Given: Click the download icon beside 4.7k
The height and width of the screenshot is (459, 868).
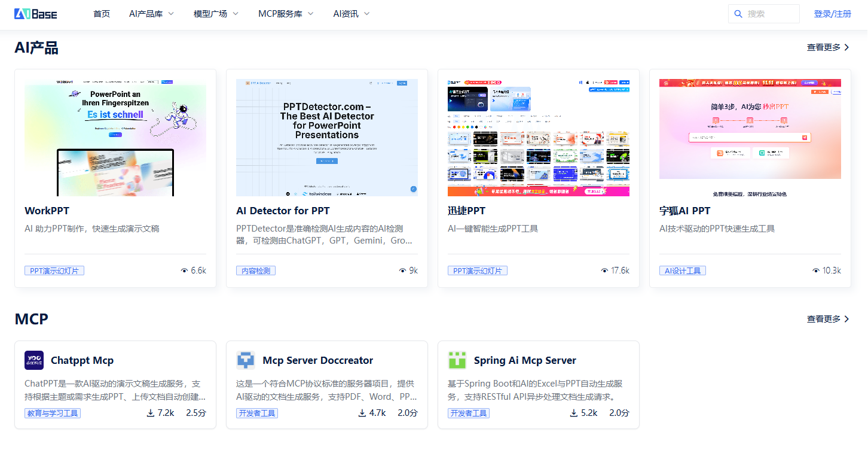Looking at the screenshot, I should coord(362,413).
